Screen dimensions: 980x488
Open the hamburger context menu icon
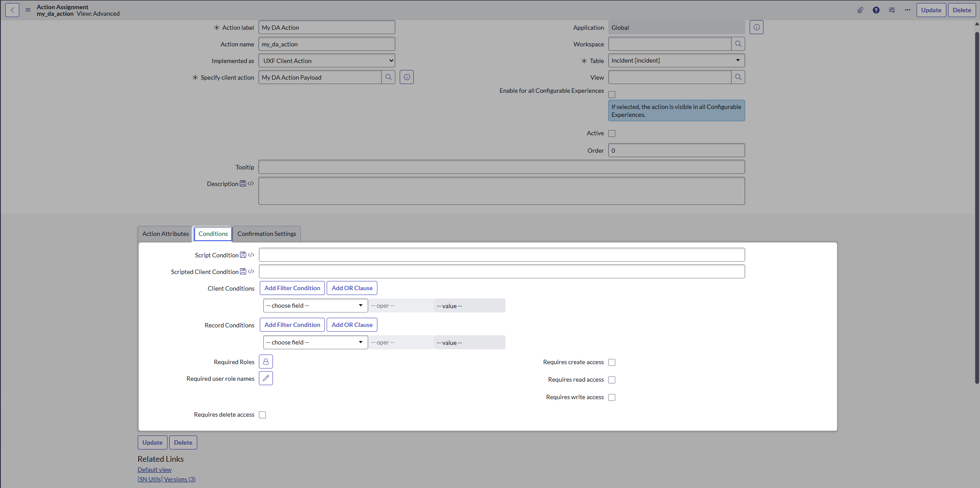28,10
